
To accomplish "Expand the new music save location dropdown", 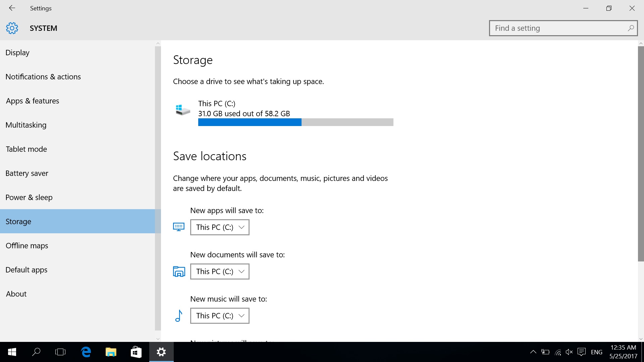I will click(220, 316).
